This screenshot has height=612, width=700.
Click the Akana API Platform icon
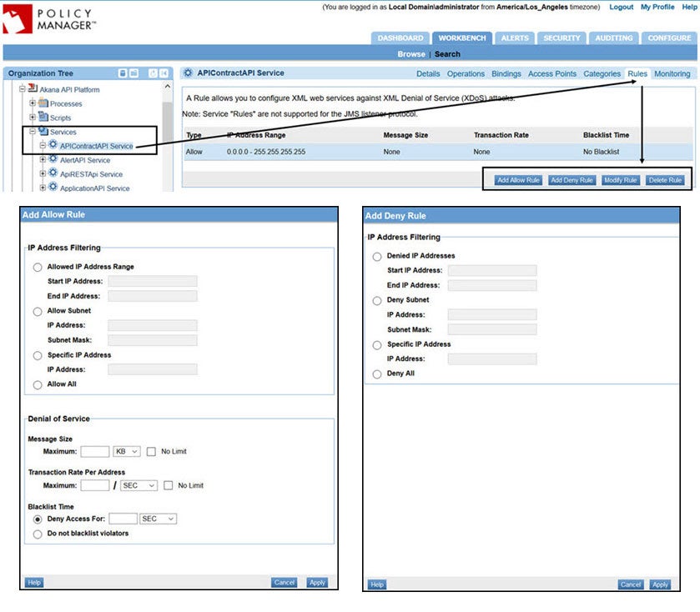(x=33, y=88)
